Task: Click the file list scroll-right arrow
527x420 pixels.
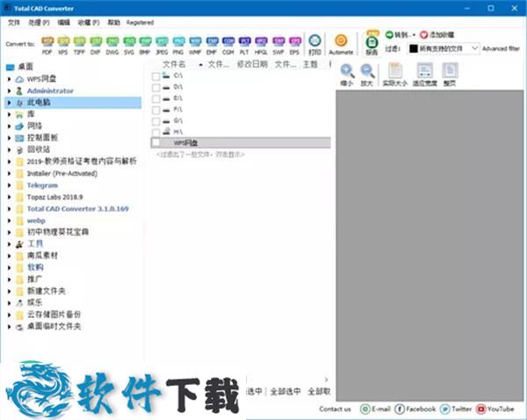Action: pos(326,380)
